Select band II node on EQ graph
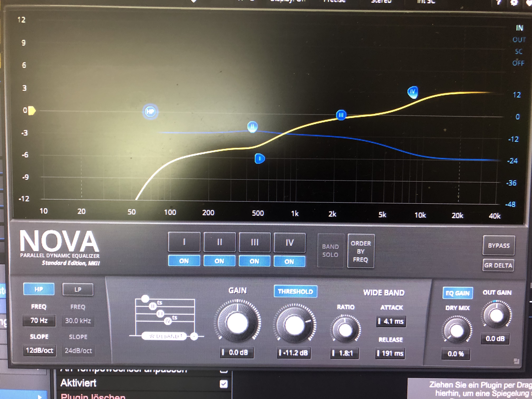The height and width of the screenshot is (399, 532). point(252,127)
